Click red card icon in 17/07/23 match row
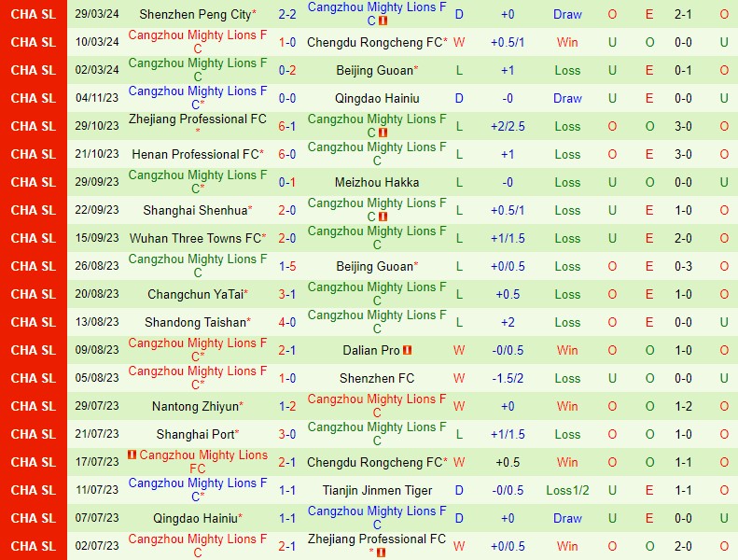The height and width of the screenshot is (560, 738). pyautogui.click(x=132, y=455)
